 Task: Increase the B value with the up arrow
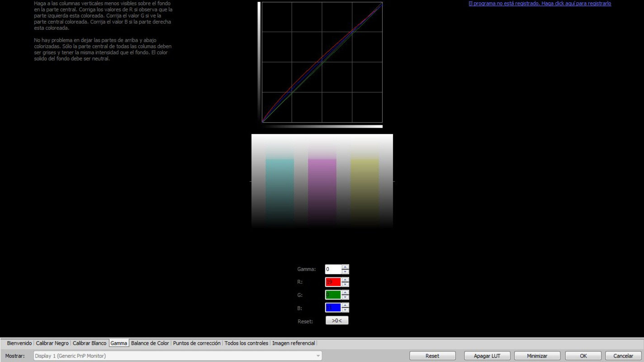coord(346,305)
